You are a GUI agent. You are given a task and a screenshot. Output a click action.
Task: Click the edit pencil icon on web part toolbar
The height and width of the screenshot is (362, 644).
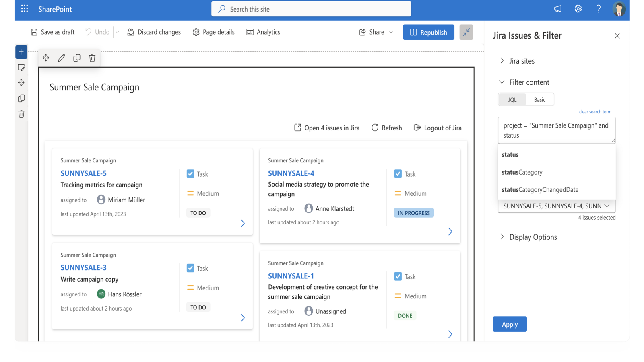pos(62,58)
